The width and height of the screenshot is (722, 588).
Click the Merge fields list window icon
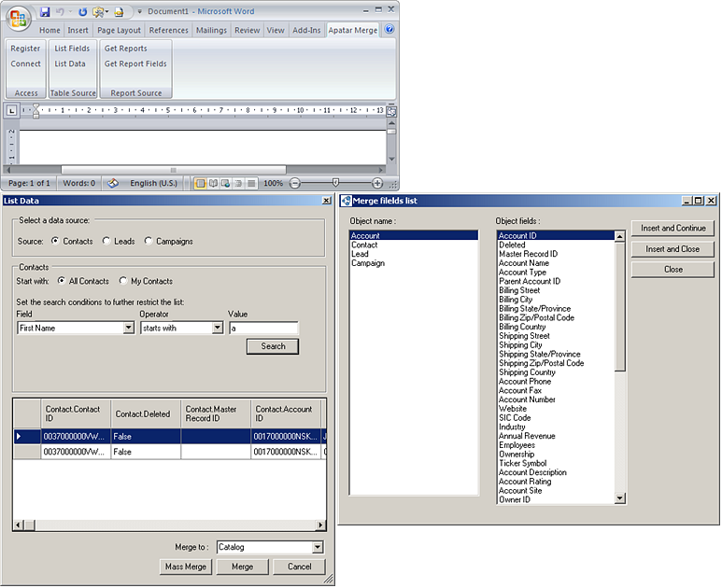pyautogui.click(x=346, y=201)
